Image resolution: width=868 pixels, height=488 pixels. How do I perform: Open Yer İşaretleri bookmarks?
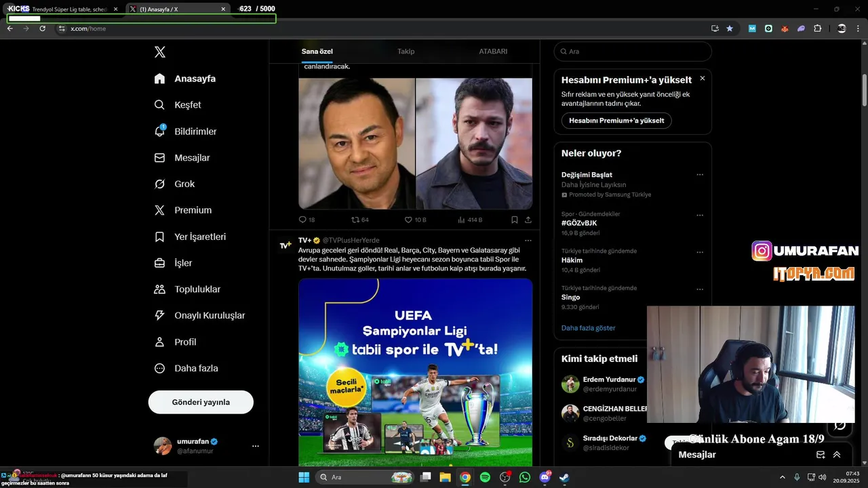pos(190,237)
